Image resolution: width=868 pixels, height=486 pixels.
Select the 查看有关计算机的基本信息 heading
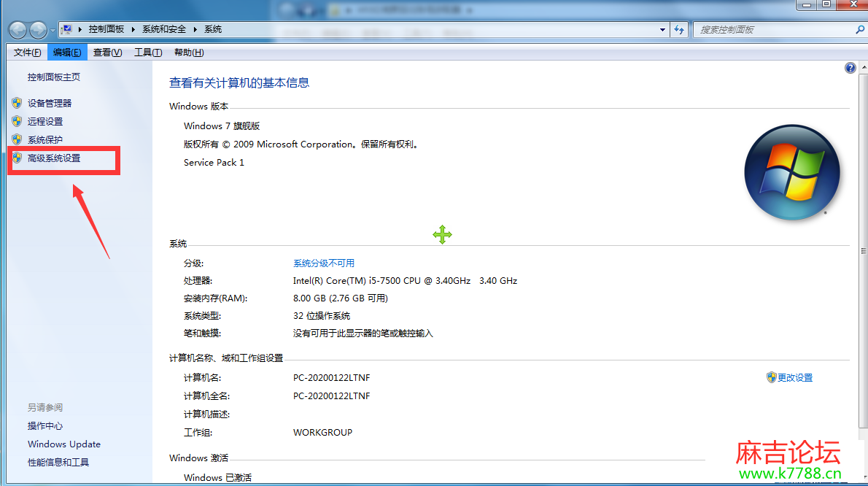coord(239,82)
